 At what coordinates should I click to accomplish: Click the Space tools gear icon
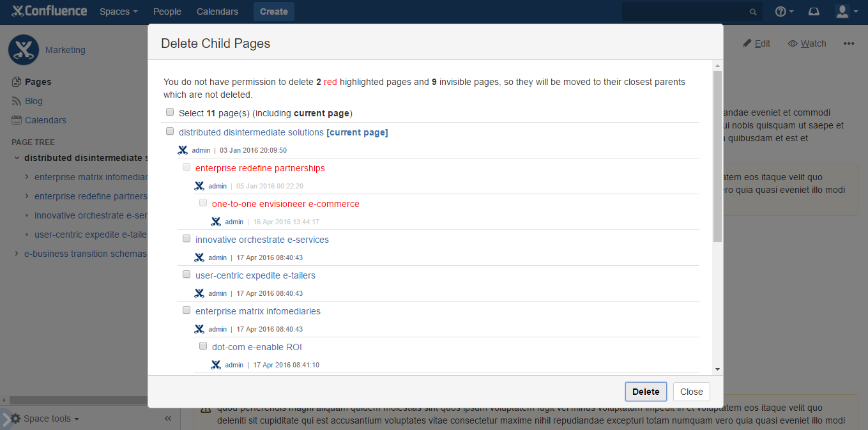16,418
